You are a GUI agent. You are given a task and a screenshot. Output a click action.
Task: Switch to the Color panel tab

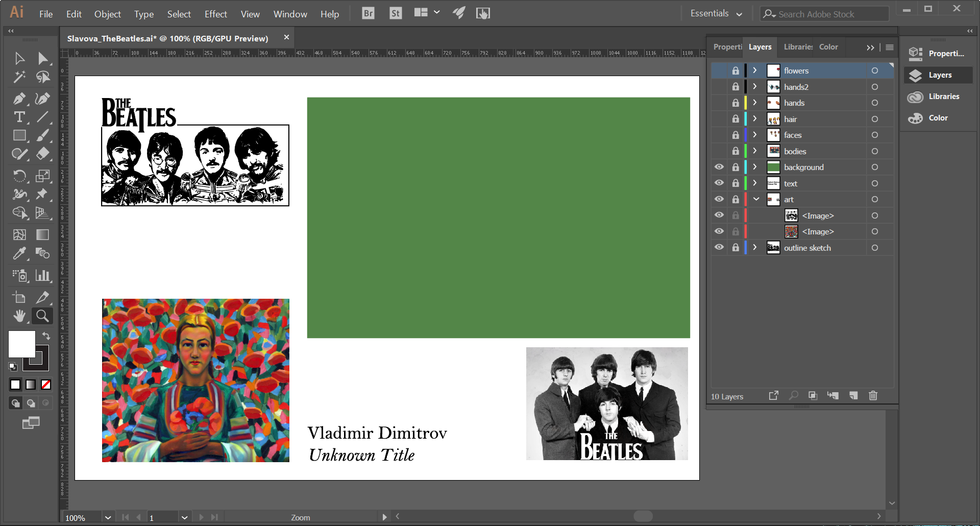828,47
